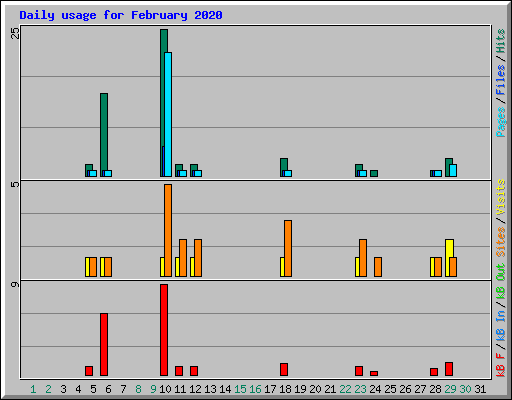Image resolution: width=512 pixels, height=400 pixels.
Task: Click the red KB bar for day 18
Action: click(284, 369)
